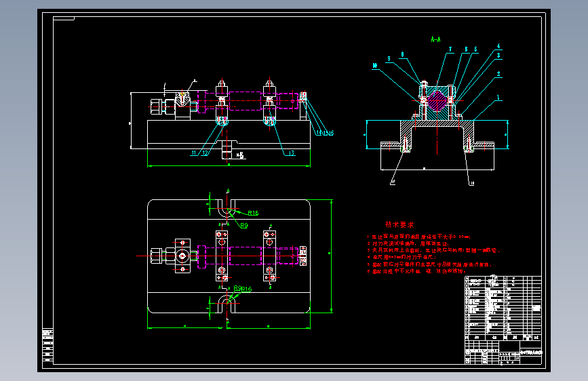The height and width of the screenshot is (381, 588).
Task: Click the 14 15 16 balloon group
Action: (325, 133)
